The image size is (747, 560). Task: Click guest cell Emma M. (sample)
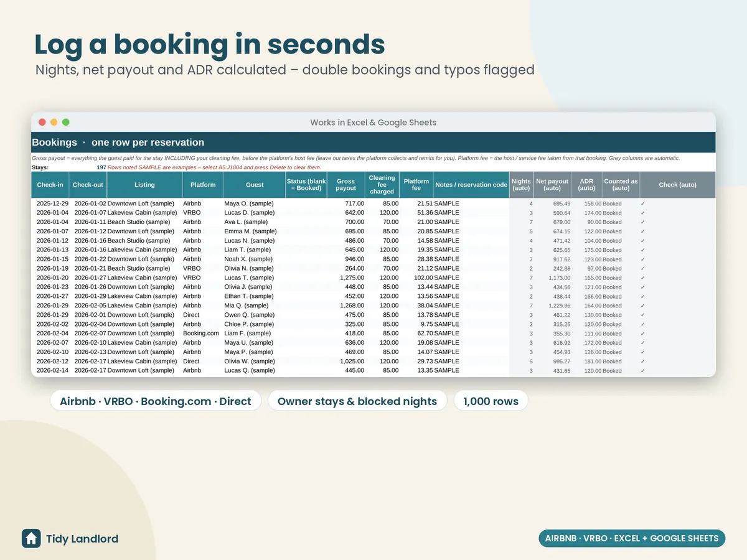click(250, 231)
